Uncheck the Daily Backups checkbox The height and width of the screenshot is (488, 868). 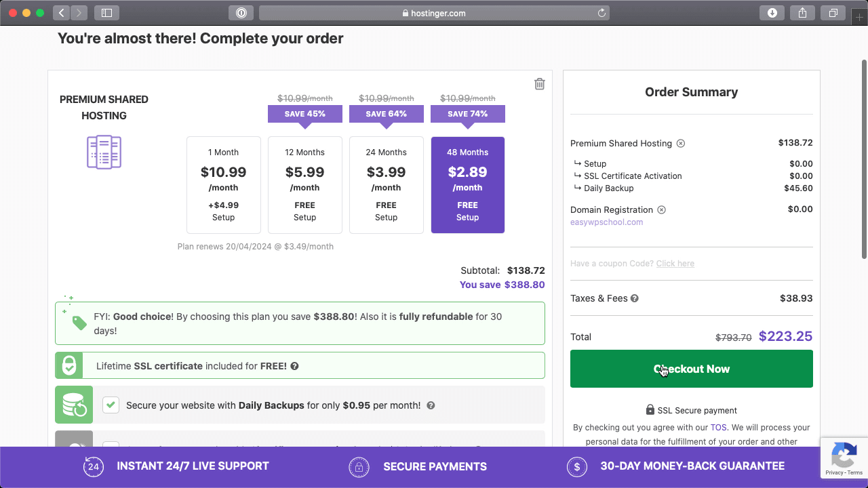pos(111,405)
